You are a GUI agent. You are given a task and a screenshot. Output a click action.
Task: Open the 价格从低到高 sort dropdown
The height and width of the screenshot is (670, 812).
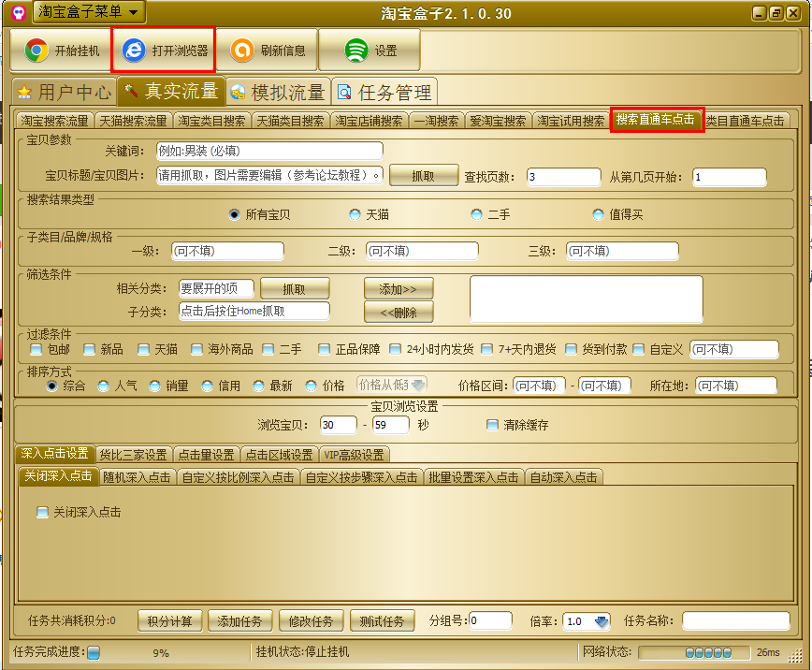click(392, 385)
